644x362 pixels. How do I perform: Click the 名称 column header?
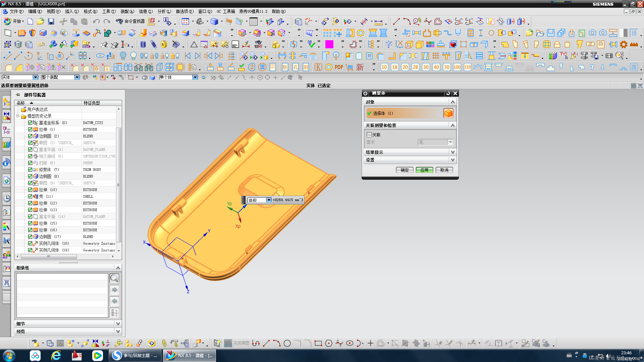tap(48, 103)
